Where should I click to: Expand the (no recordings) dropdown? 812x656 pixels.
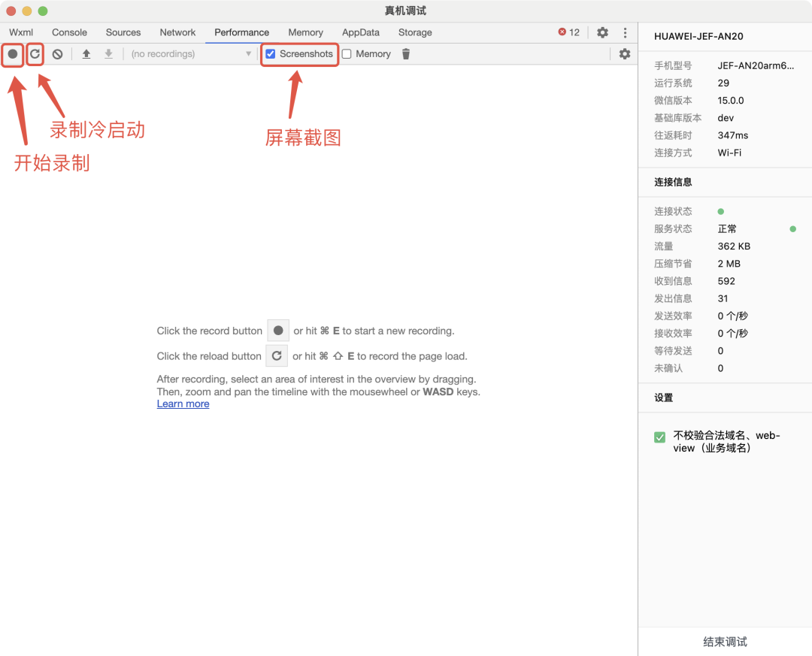tap(191, 54)
